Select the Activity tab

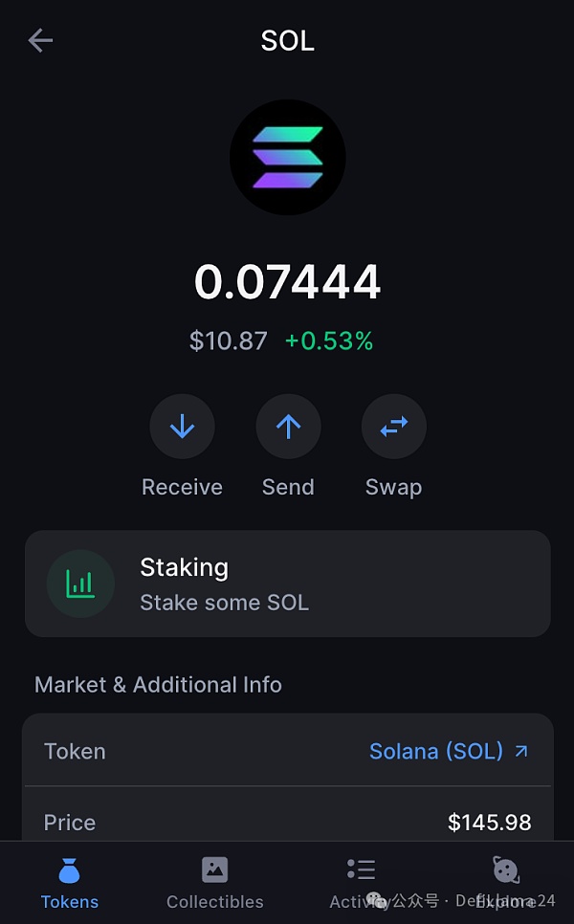361,882
